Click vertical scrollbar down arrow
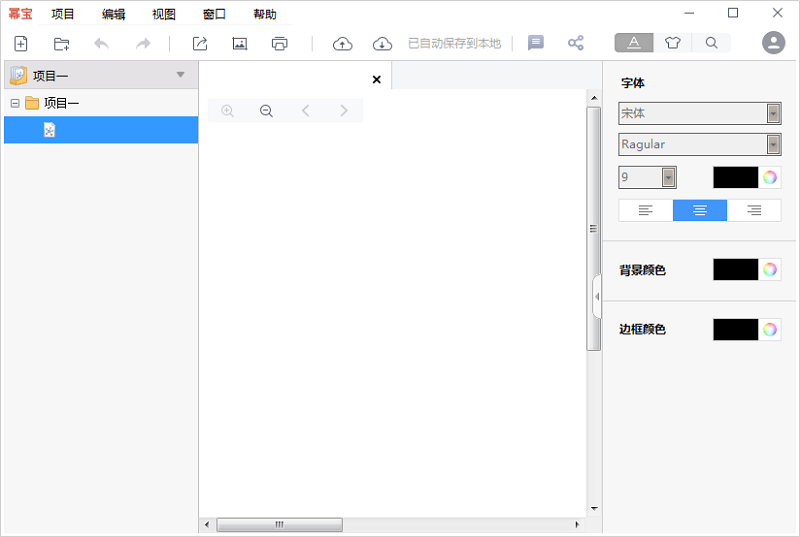Screen dimensions: 800x537 pos(594,508)
